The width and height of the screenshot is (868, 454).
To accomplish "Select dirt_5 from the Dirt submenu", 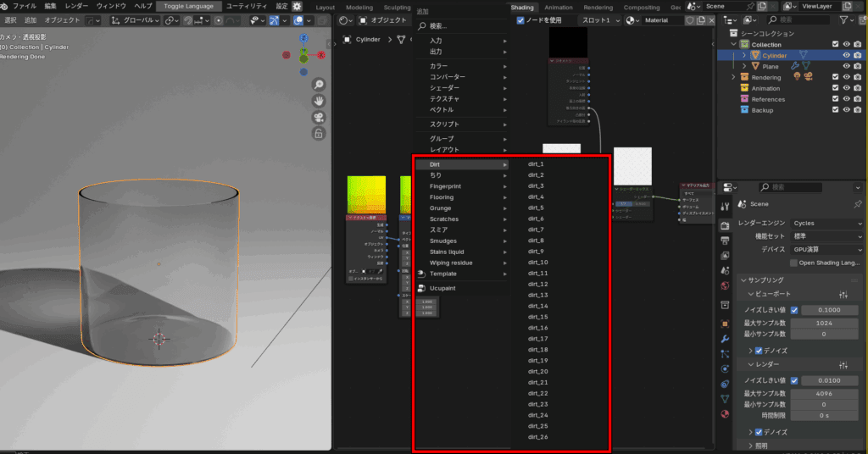I will [536, 208].
